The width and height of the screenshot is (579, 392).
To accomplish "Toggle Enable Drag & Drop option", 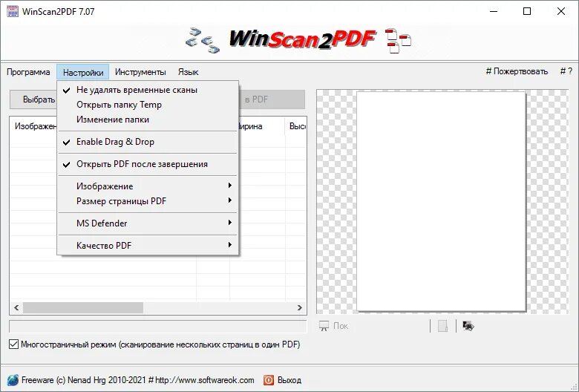I will click(147, 142).
